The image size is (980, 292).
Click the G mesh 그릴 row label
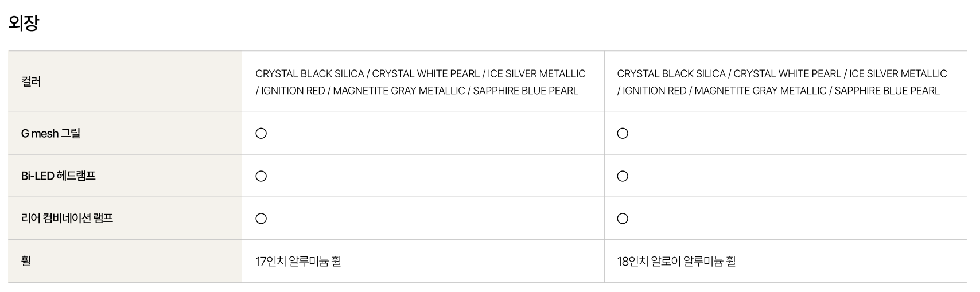pyautogui.click(x=50, y=134)
